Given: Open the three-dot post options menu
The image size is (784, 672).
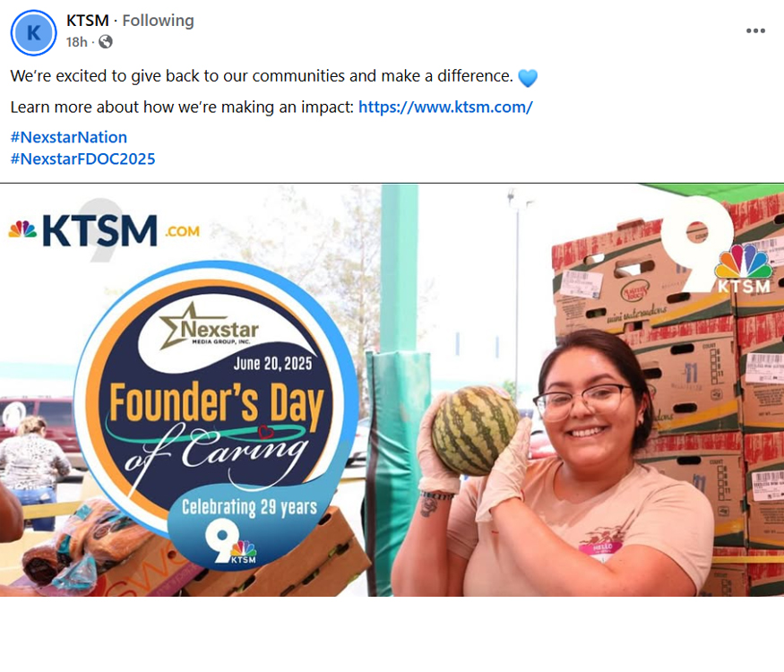Looking at the screenshot, I should click(x=755, y=31).
